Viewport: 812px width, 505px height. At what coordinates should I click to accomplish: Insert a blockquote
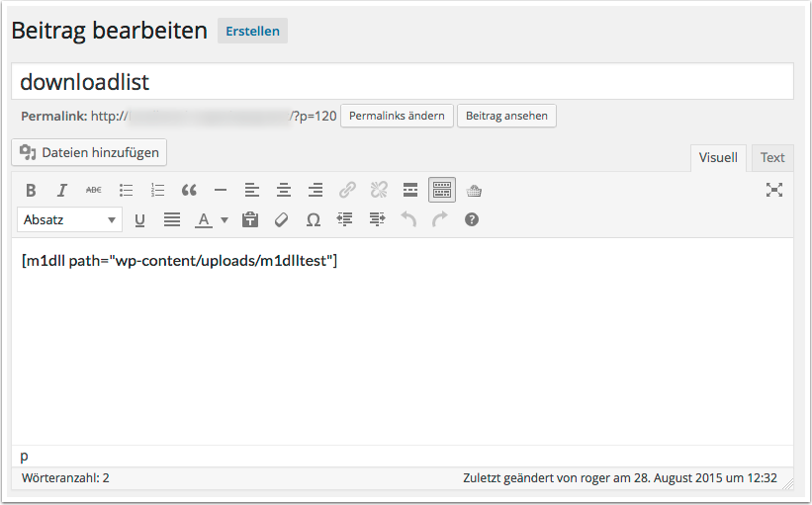[x=189, y=191]
